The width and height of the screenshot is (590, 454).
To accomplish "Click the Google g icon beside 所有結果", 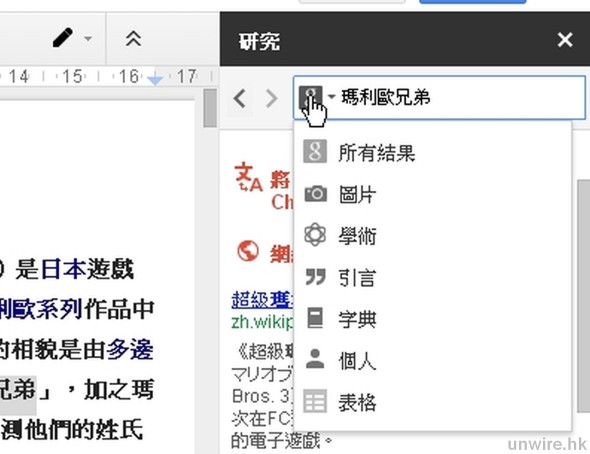I will click(x=315, y=152).
